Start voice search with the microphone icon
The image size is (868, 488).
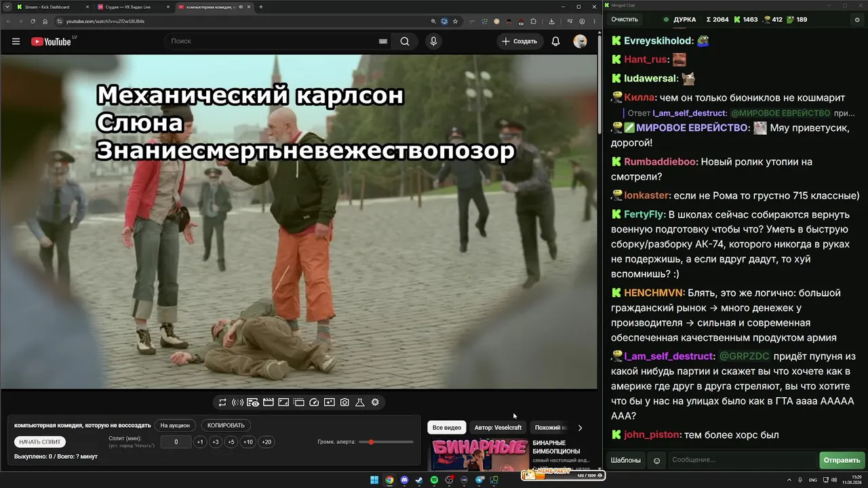click(433, 41)
